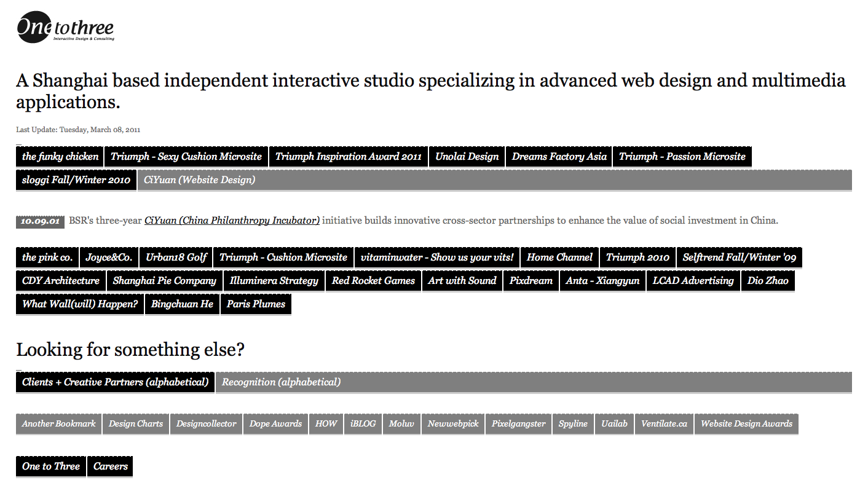
Task: Open the iBLOG link
Action: 363,424
